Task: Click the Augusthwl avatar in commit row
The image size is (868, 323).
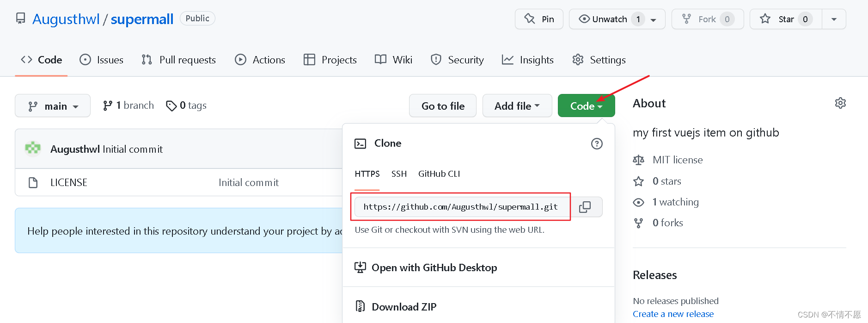Action: coord(33,149)
